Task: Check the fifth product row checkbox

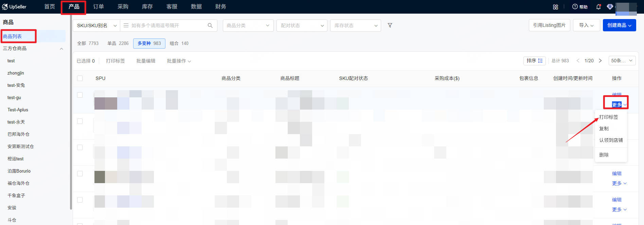Action: pos(80,200)
